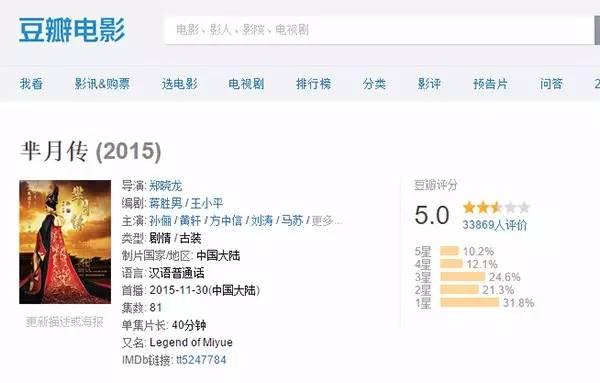The height and width of the screenshot is (383, 600).
Task: Open the 问答 navigation item
Action: pyautogui.click(x=551, y=84)
